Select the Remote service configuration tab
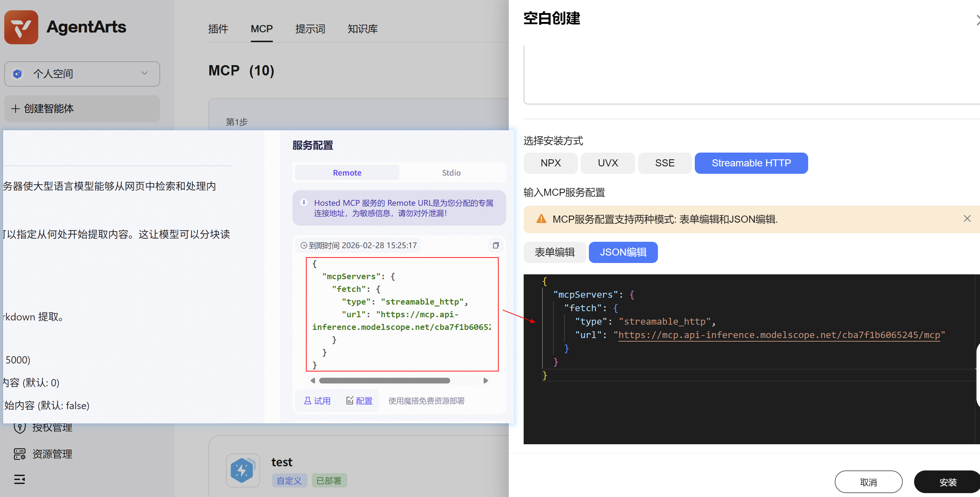Viewport: 980px width, 497px height. [x=347, y=172]
